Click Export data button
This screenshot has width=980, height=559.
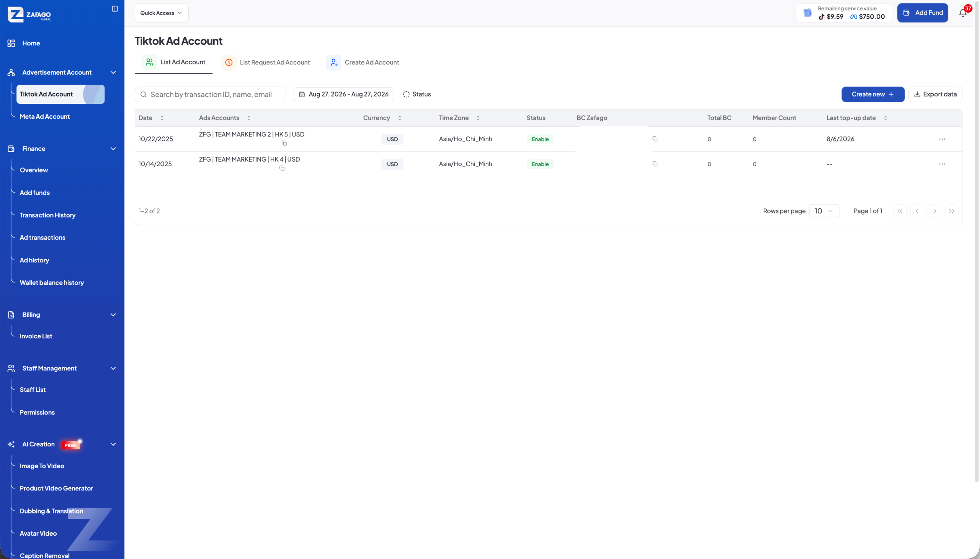935,95
